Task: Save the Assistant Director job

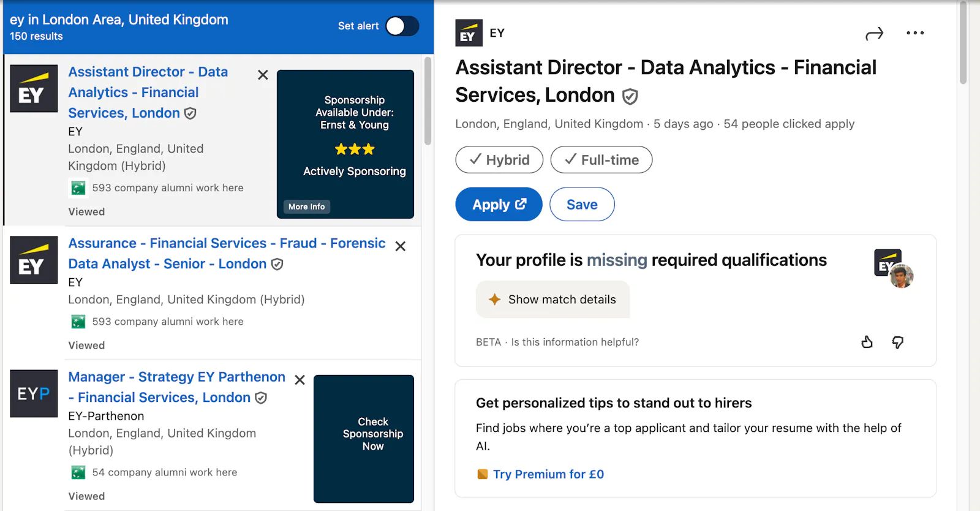Action: pos(582,204)
